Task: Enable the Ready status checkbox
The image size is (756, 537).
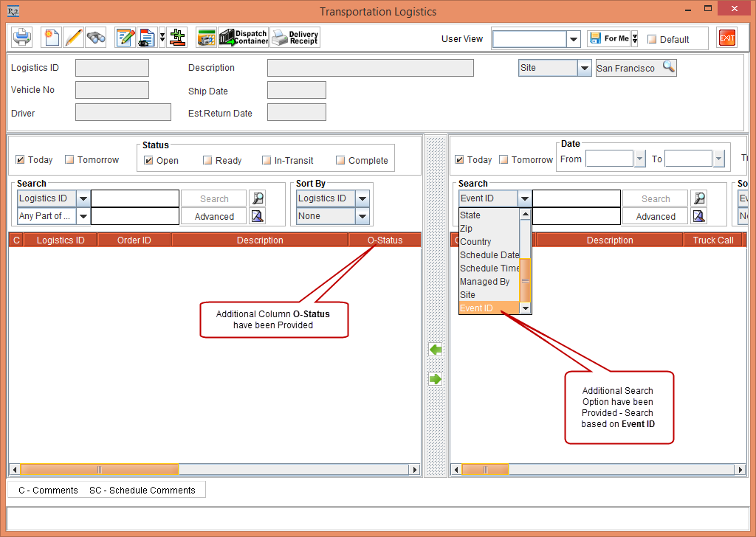Action: coord(207,160)
